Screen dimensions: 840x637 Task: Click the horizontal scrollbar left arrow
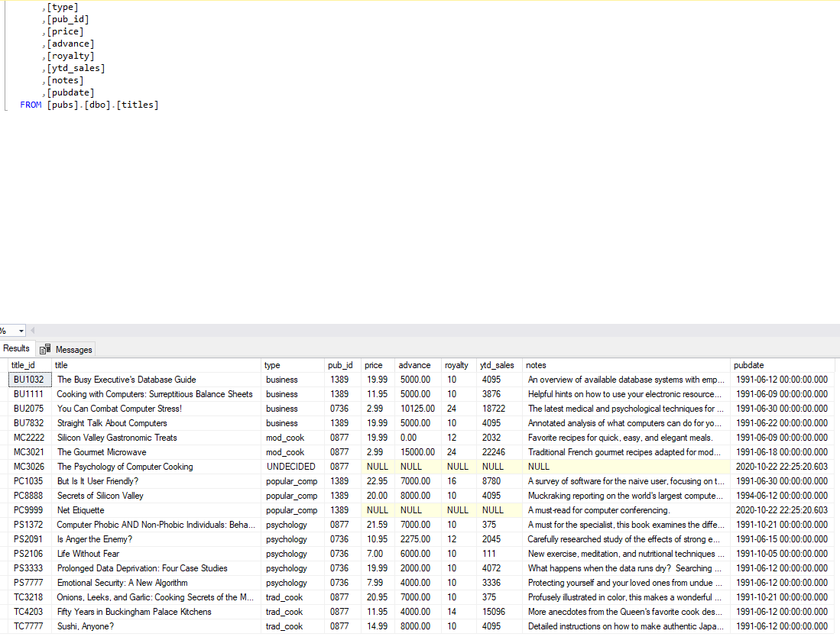click(33, 331)
